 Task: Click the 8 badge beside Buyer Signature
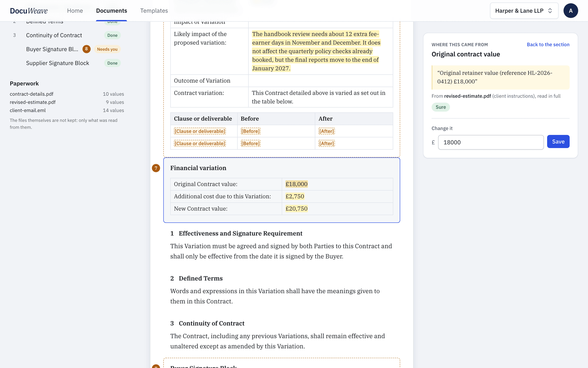click(86, 49)
